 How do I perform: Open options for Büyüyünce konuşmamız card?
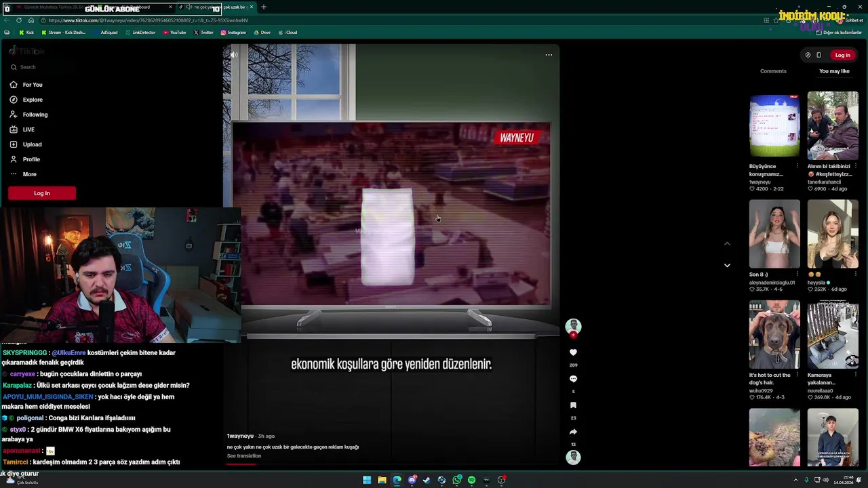point(797,166)
